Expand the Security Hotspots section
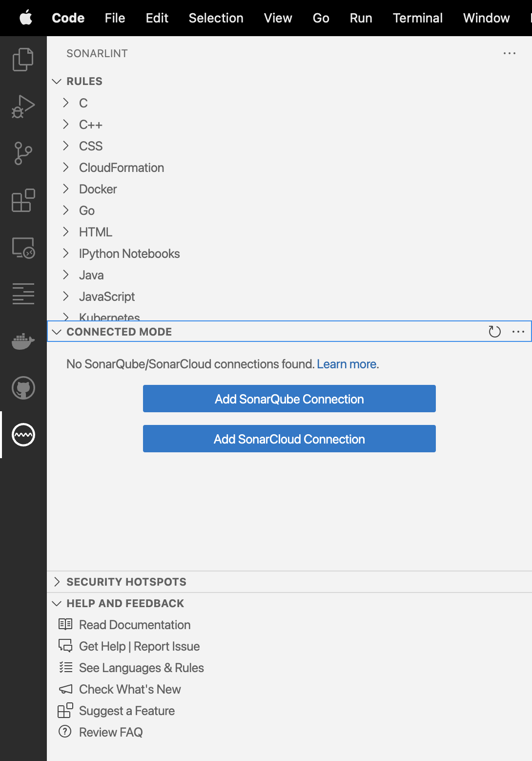The height and width of the screenshot is (761, 532). coord(57,582)
